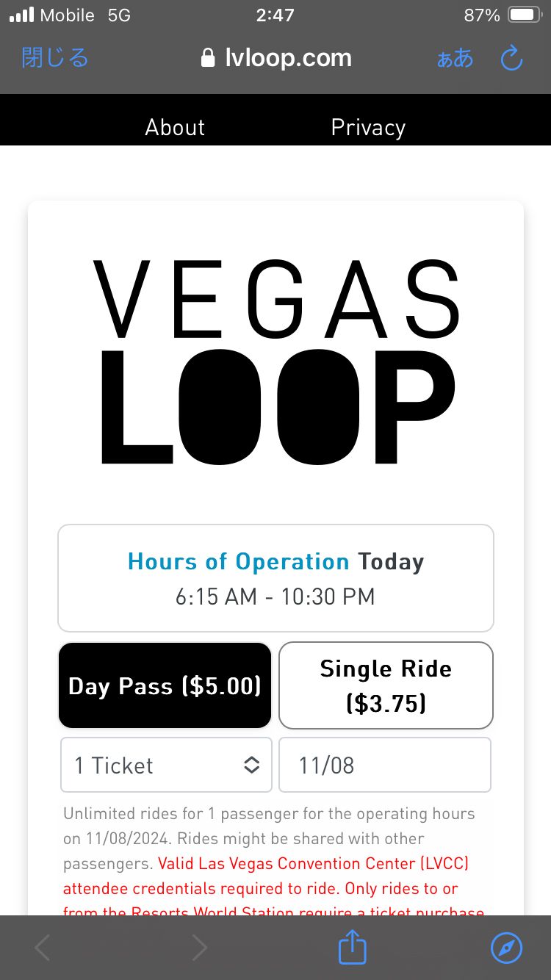
Task: Open the About menu item
Action: click(x=175, y=127)
